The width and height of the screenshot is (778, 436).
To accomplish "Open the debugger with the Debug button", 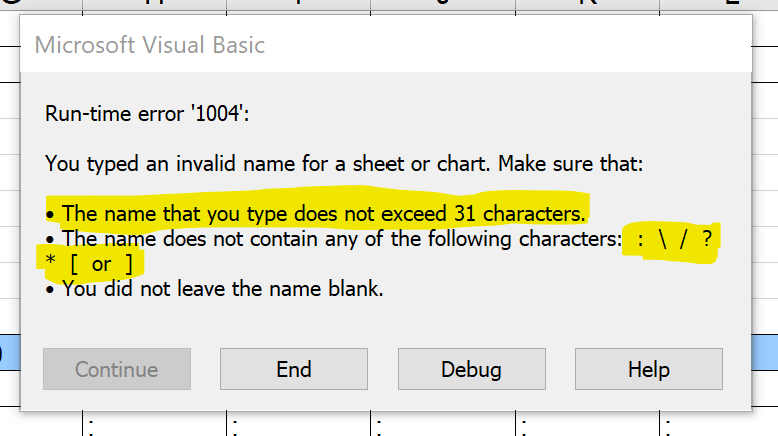I will 471,369.
